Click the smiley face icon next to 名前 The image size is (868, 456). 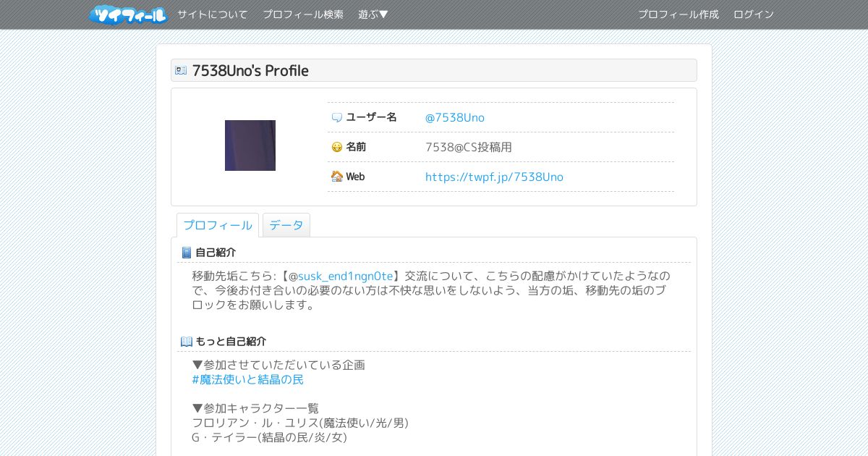click(x=336, y=147)
